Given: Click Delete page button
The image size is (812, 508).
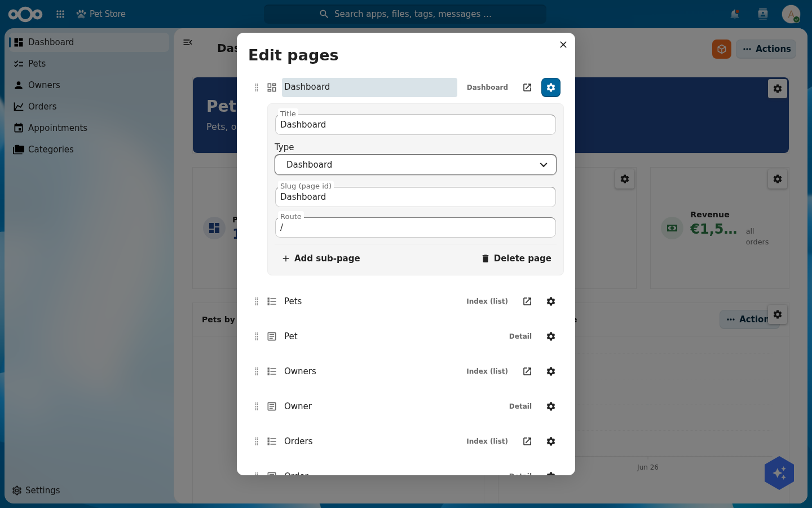Looking at the screenshot, I should pyautogui.click(x=516, y=259).
